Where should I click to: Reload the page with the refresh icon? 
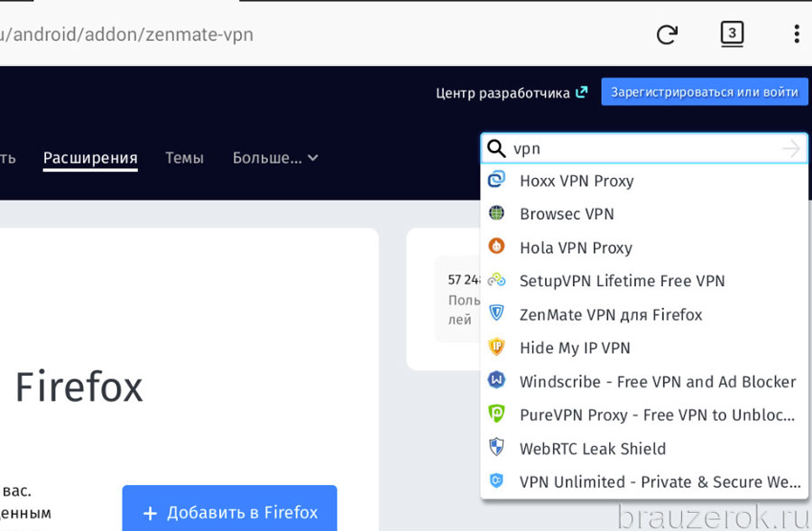(667, 34)
